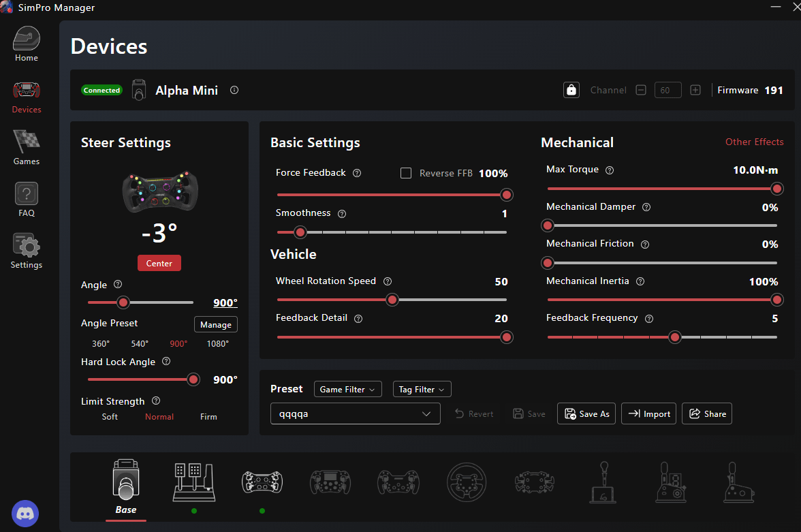Select Firm limit strength

pos(208,417)
